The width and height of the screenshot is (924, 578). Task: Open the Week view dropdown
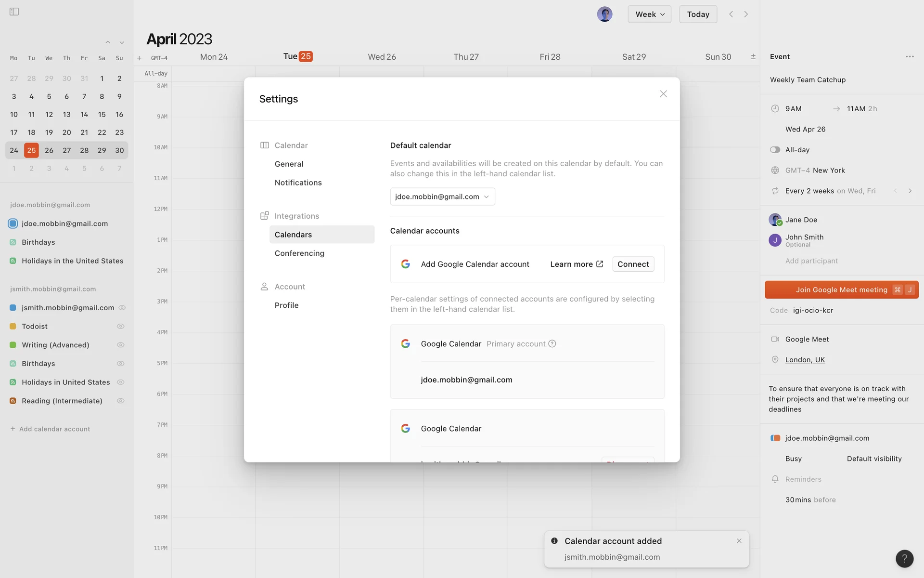click(x=649, y=14)
